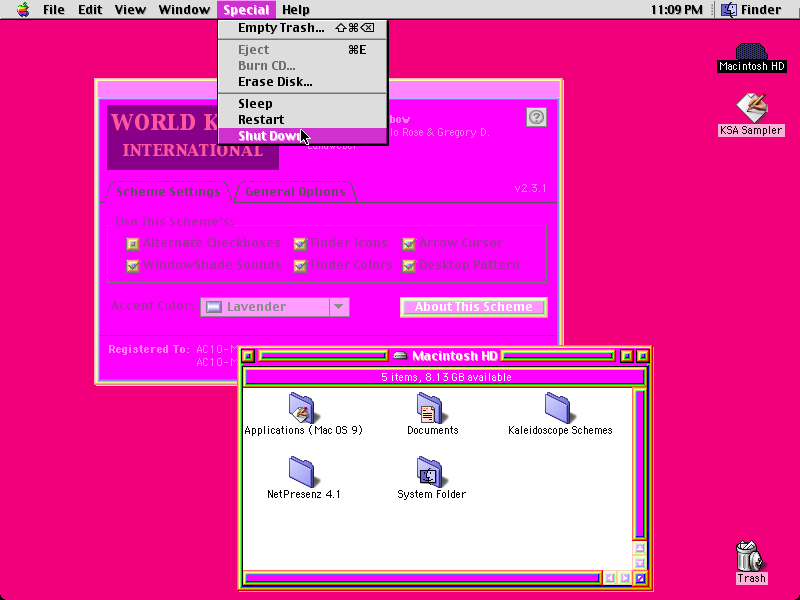Select the NetPresenz 4.1 folder icon
This screenshot has width=800, height=600.
click(302, 471)
